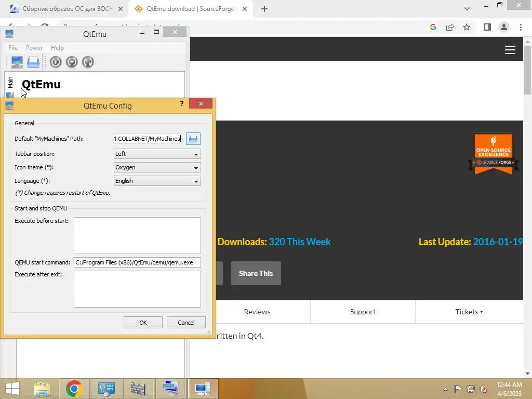Bookmark this page with the star icon
Image resolution: width=532 pixels, height=399 pixels.
pyautogui.click(x=467, y=27)
